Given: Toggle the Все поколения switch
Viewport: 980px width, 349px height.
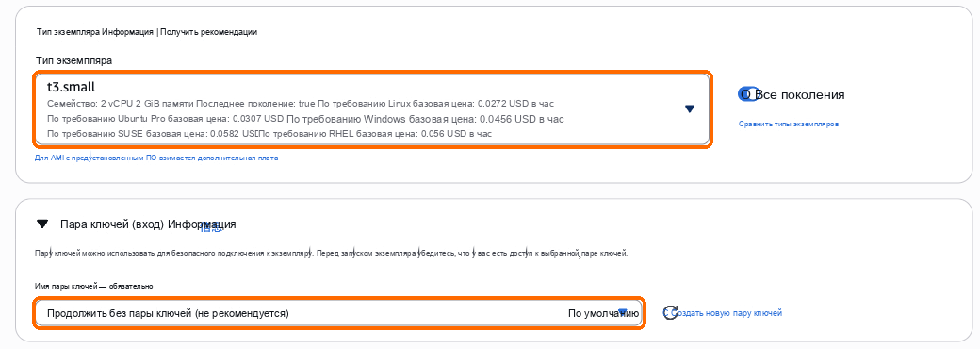Looking at the screenshot, I should (749, 94).
